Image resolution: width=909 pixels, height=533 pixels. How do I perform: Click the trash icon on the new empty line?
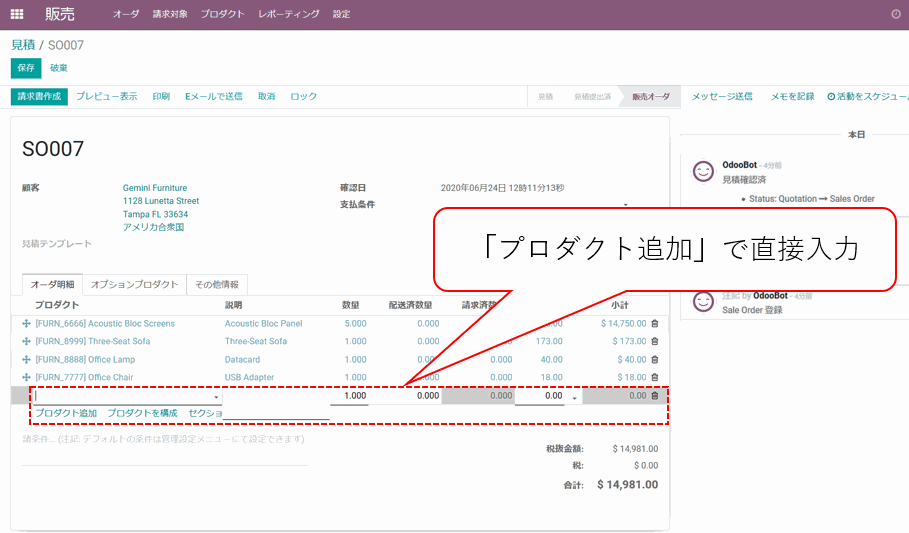(655, 396)
